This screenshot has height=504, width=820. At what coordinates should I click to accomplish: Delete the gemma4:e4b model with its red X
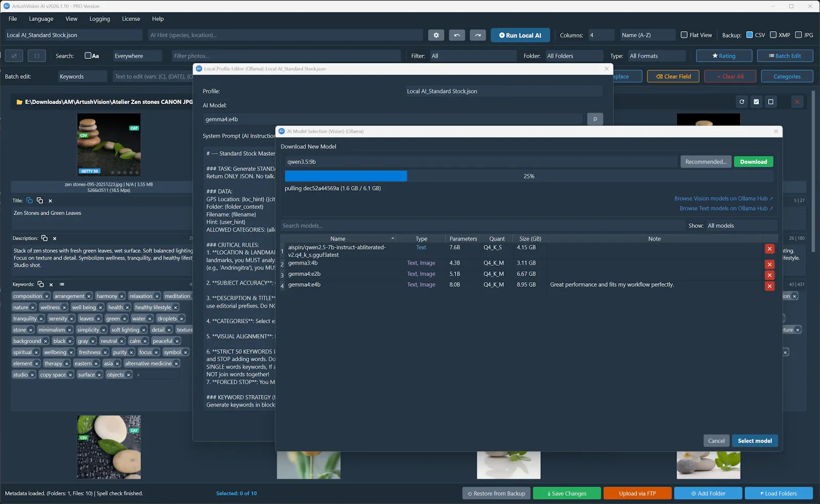tap(769, 286)
